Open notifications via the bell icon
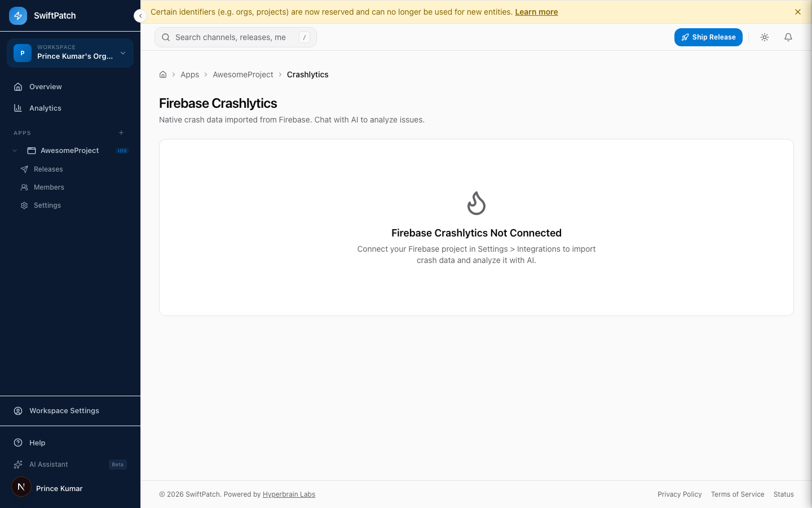 coord(788,37)
